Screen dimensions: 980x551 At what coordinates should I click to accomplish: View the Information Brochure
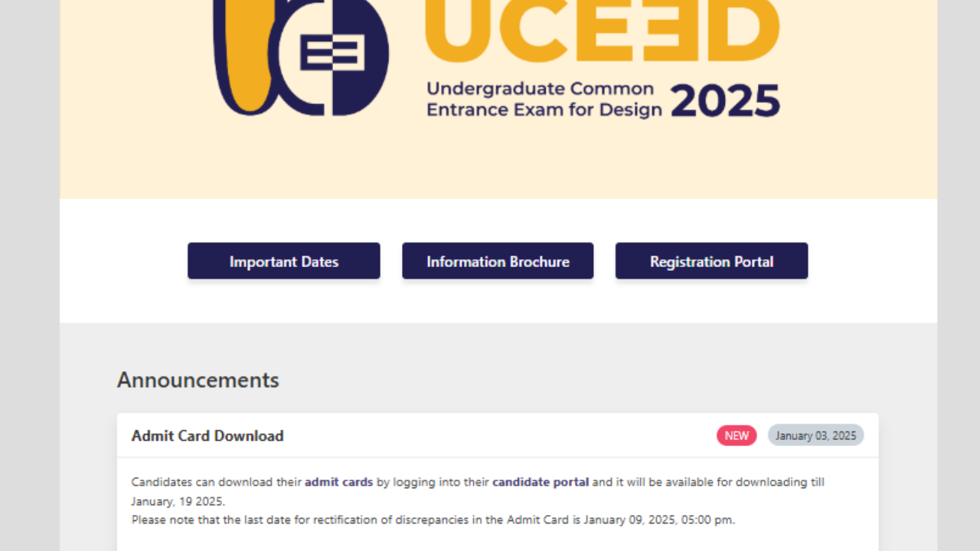coord(498,261)
